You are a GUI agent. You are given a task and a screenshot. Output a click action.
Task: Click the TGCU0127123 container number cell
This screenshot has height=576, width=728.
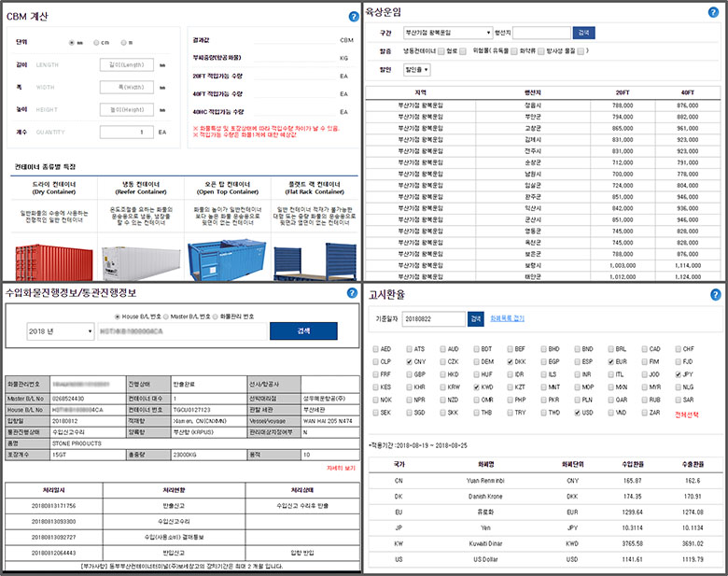coord(209,410)
